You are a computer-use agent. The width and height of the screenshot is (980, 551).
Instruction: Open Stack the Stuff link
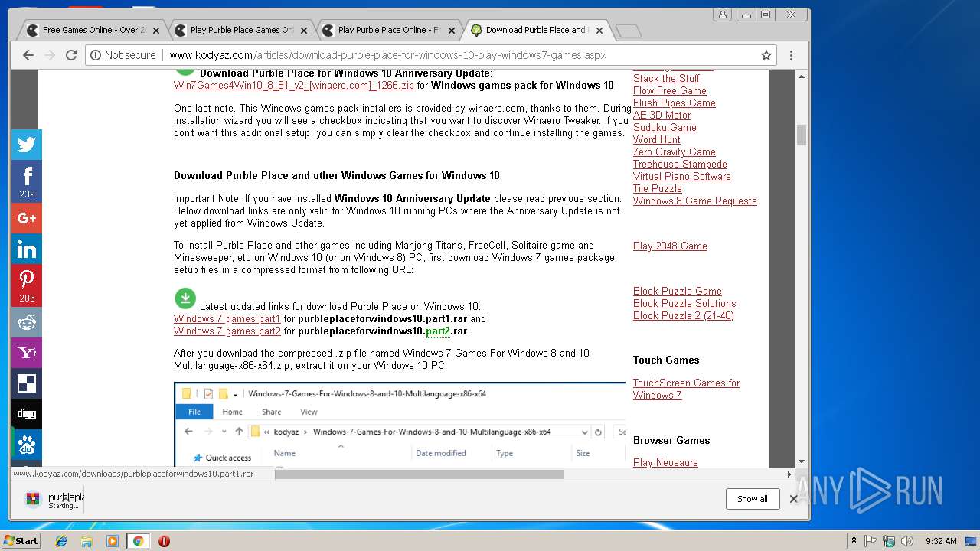pyautogui.click(x=666, y=78)
